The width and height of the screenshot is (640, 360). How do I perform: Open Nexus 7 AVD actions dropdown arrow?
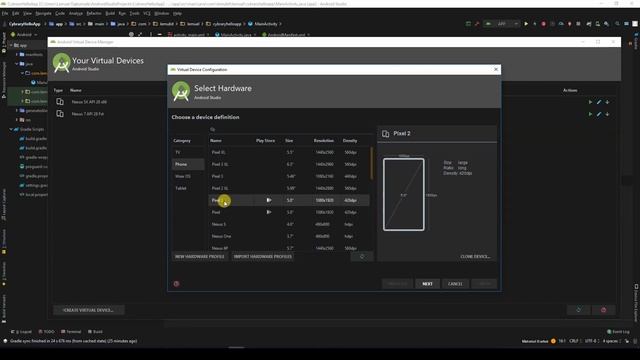(607, 114)
